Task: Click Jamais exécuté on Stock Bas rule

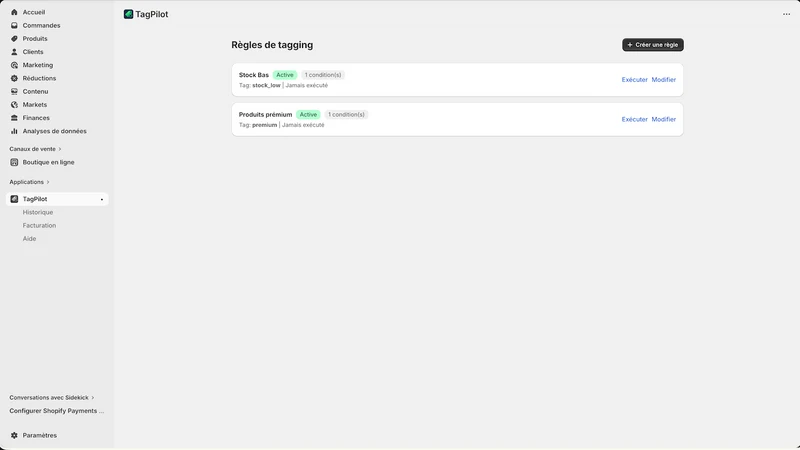Action: point(307,85)
